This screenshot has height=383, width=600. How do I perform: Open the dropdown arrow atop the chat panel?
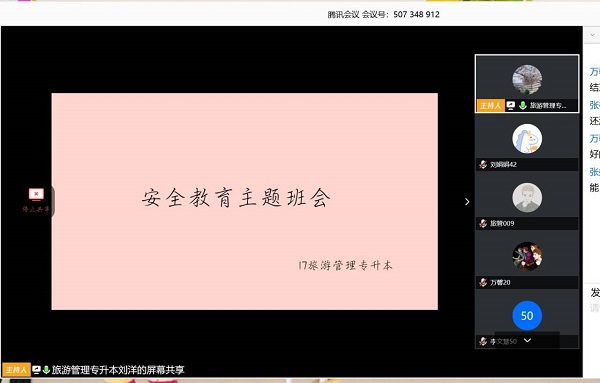(x=592, y=35)
